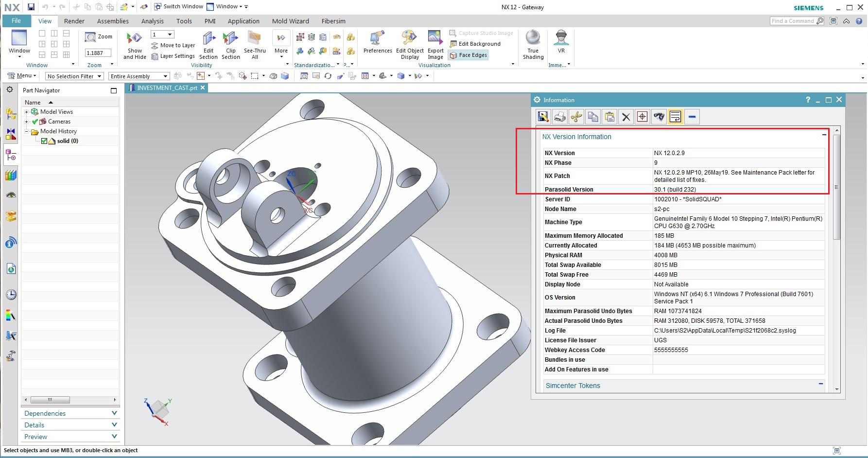Open the Fibersim tab
Image resolution: width=868 pixels, height=458 pixels.
click(x=333, y=21)
